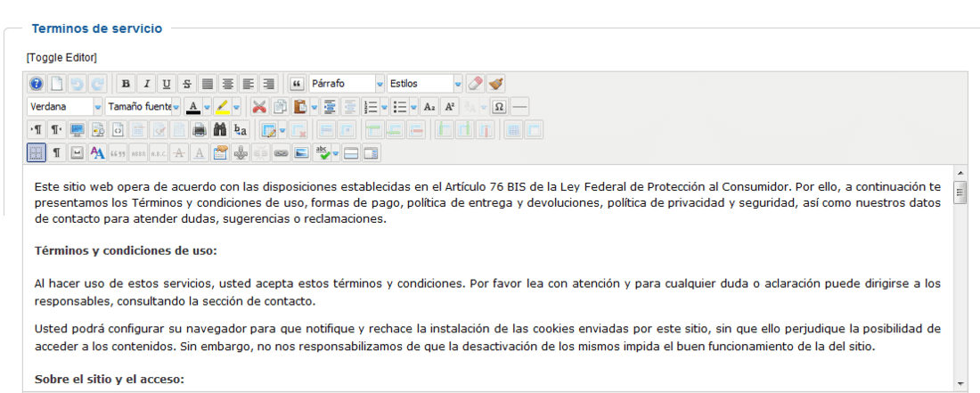Screen dimensions: 980x393
Task: Click the print icon
Action: pyautogui.click(x=200, y=130)
